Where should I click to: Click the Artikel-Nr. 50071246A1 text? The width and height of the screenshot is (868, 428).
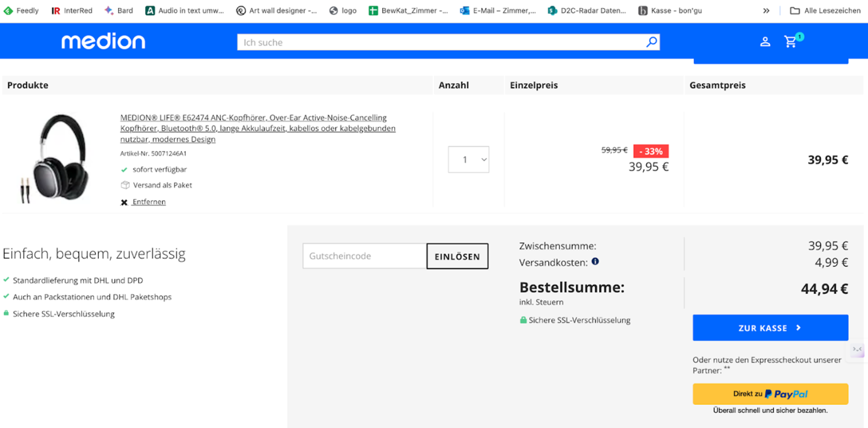[154, 154]
